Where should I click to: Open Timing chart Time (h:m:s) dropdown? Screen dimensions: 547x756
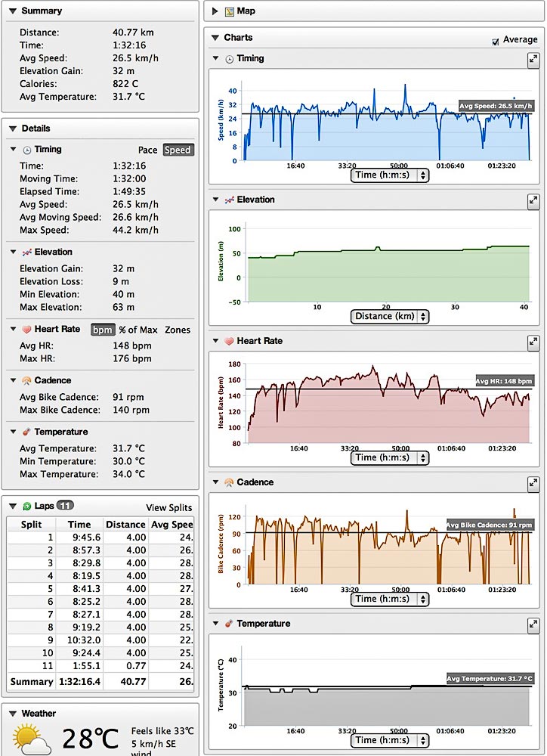390,175
